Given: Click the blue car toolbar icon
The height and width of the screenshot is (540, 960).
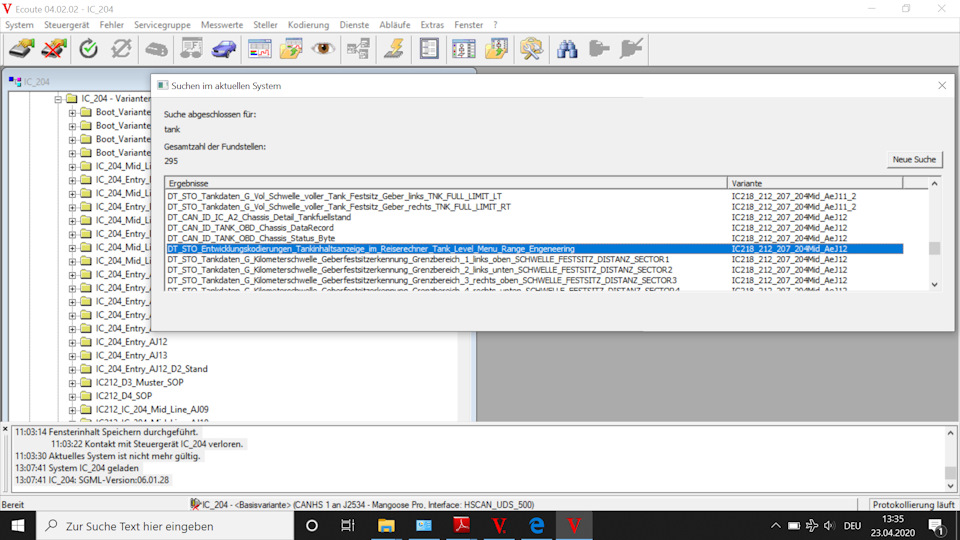Looking at the screenshot, I should point(223,48).
